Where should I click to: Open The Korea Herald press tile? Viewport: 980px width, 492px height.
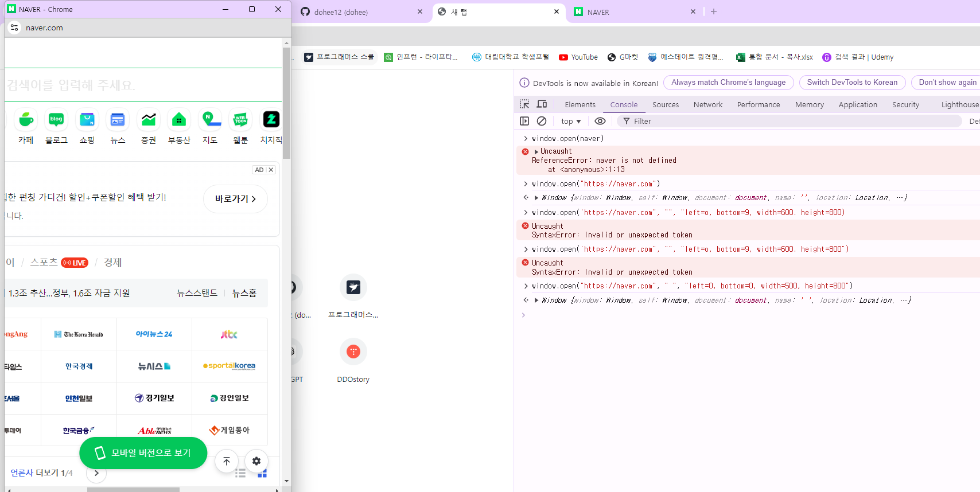79,334
